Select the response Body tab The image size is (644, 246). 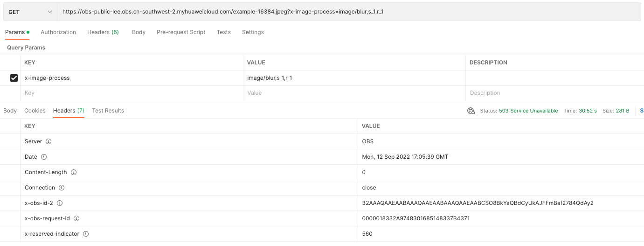coord(10,111)
